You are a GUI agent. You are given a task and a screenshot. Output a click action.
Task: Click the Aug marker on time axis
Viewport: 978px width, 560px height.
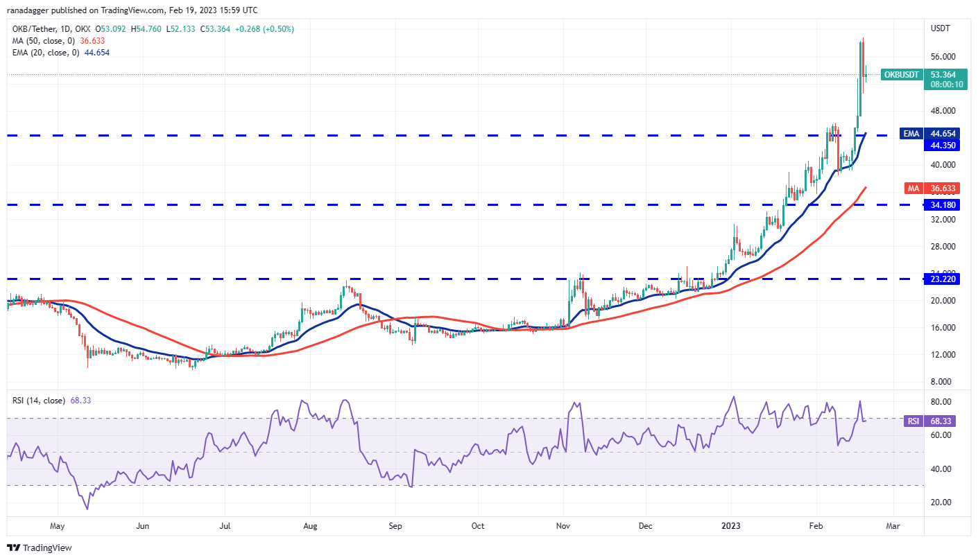click(x=310, y=526)
